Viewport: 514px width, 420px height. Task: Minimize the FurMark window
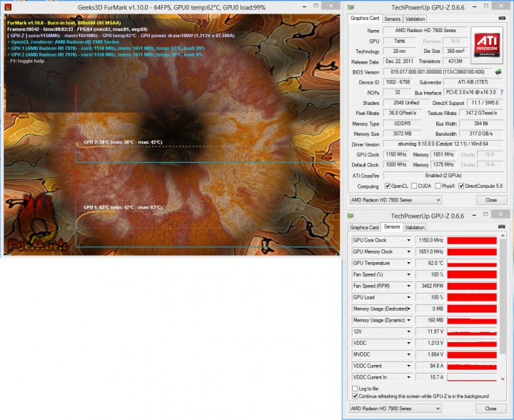[x=305, y=6]
